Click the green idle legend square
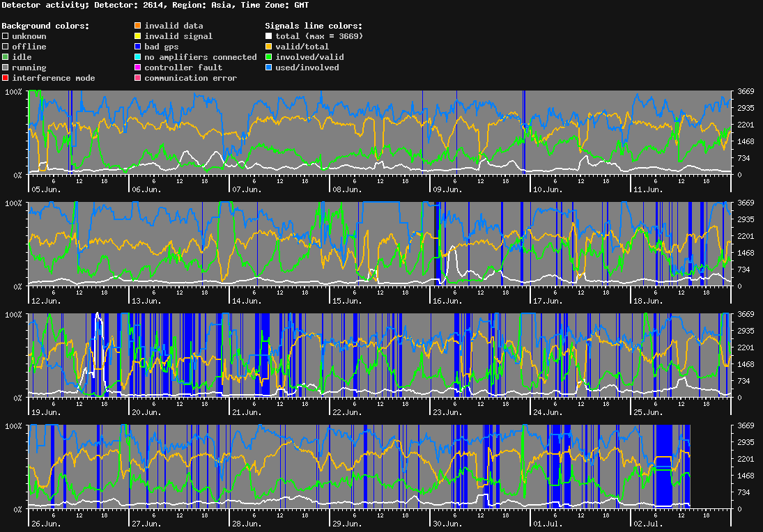Viewport: 763px width, 532px height. click(x=6, y=57)
